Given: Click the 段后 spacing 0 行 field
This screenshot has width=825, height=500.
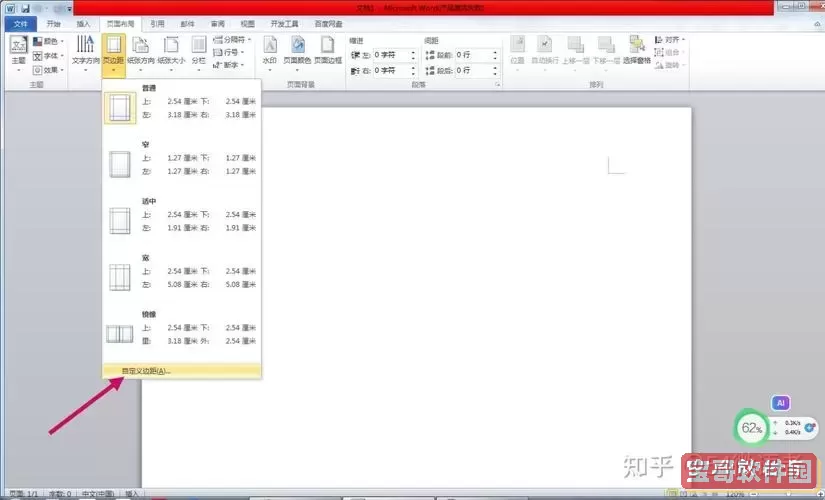Looking at the screenshot, I should [473, 70].
